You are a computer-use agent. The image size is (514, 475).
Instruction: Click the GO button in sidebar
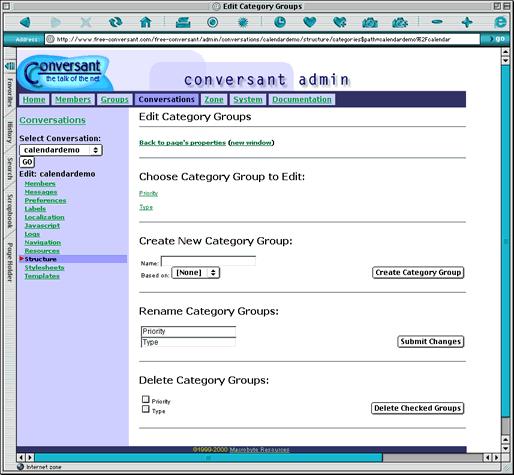tap(27, 162)
